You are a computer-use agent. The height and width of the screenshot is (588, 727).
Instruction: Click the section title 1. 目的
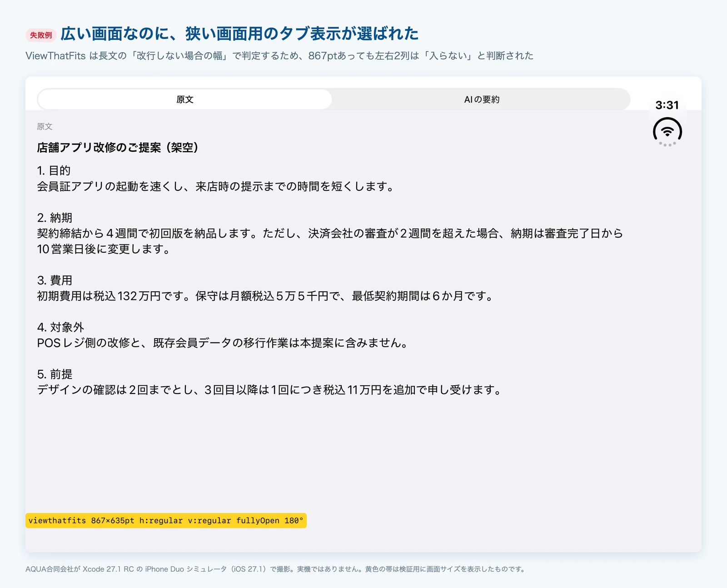pos(54,170)
